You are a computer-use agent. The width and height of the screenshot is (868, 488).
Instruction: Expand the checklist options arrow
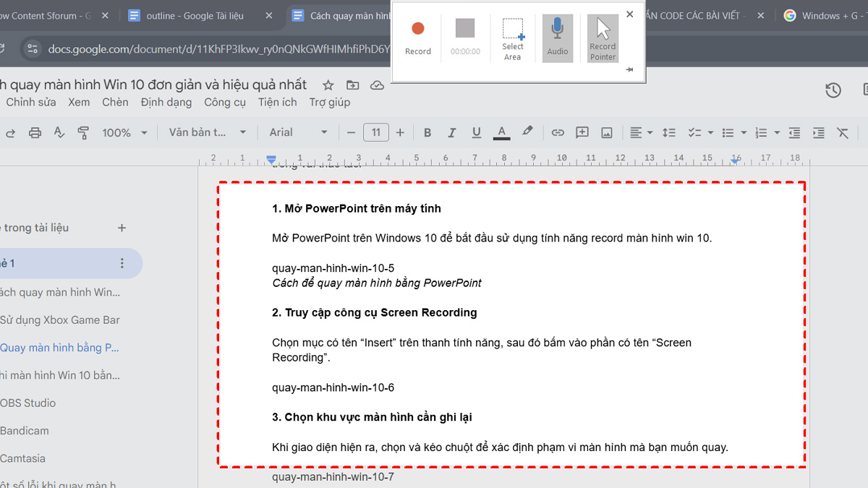coord(710,133)
